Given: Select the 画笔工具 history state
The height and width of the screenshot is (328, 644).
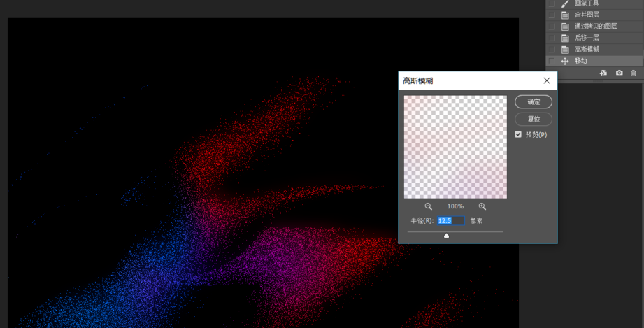Looking at the screenshot, I should (586, 3).
